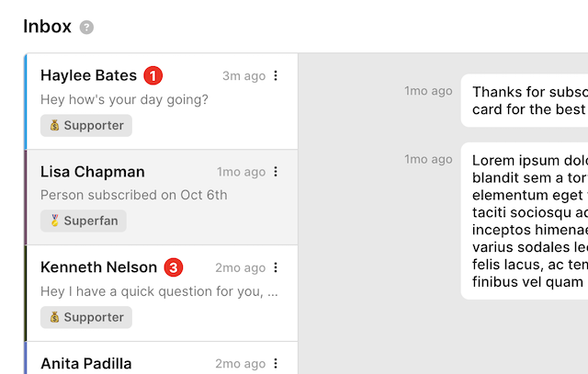Screen dimensions: 588x374
Task: Click the unread badge on Kenneth Nelson
Action: pyautogui.click(x=174, y=267)
